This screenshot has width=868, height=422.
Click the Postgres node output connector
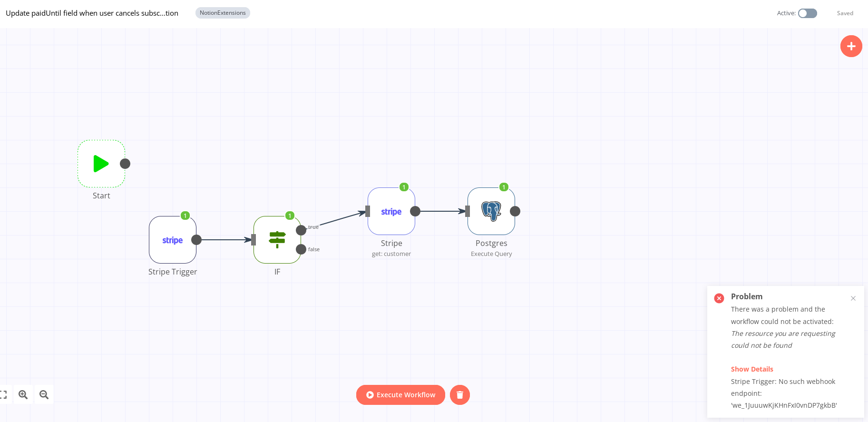515,211
